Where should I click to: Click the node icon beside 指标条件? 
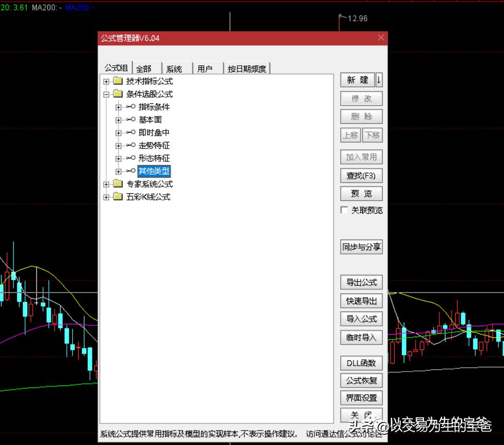(x=130, y=106)
